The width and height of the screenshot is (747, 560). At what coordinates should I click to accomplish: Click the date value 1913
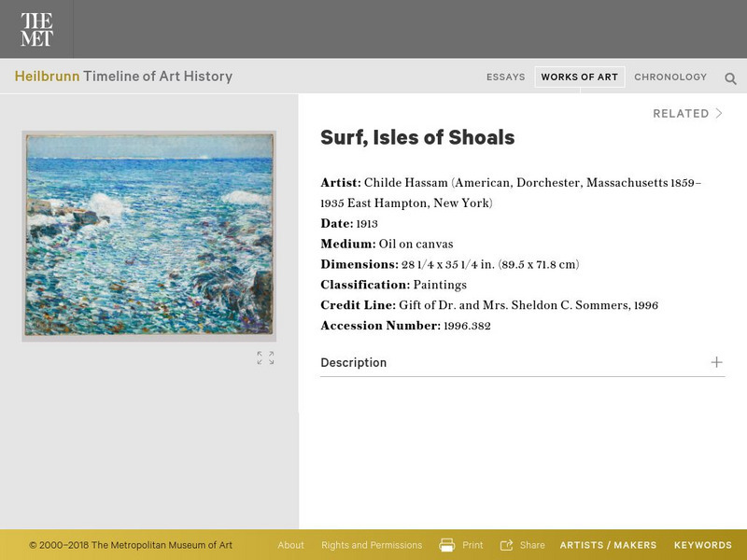pyautogui.click(x=367, y=224)
